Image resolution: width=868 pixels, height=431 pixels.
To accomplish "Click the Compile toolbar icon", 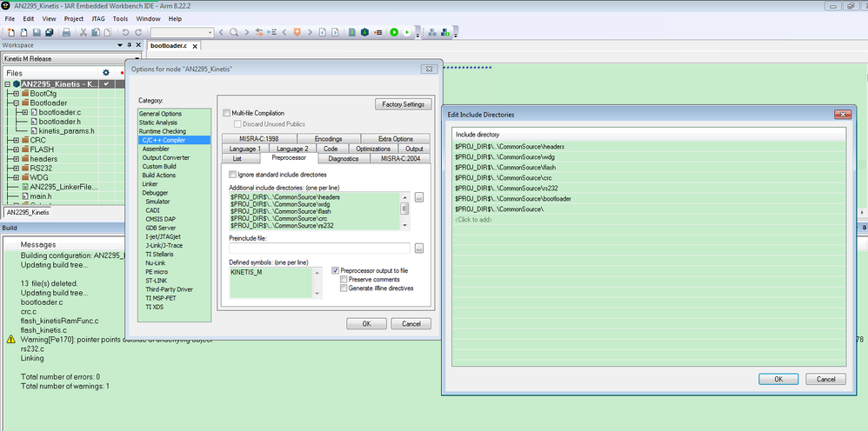I will [x=352, y=33].
